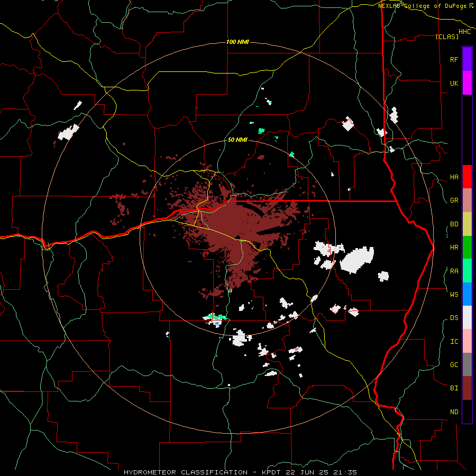Click the UK legend label
Screen dimensions: 476x476
[454, 83]
